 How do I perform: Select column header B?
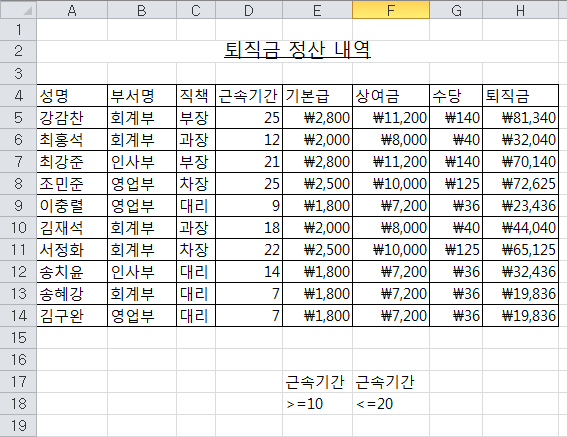pyautogui.click(x=142, y=10)
